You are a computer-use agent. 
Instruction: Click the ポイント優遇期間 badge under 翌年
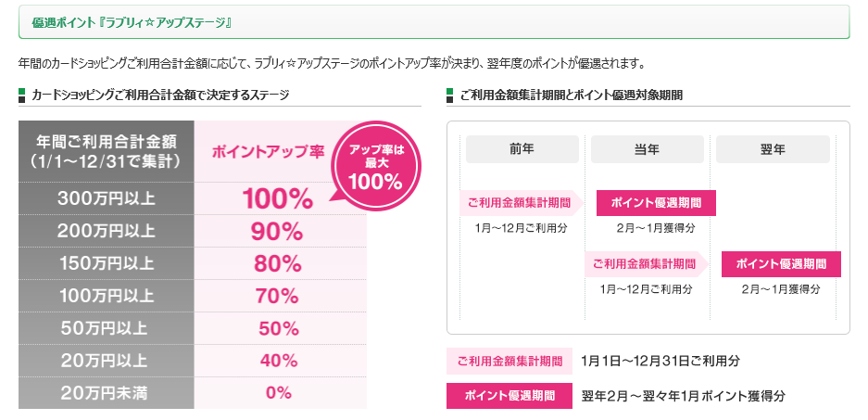[x=781, y=264]
